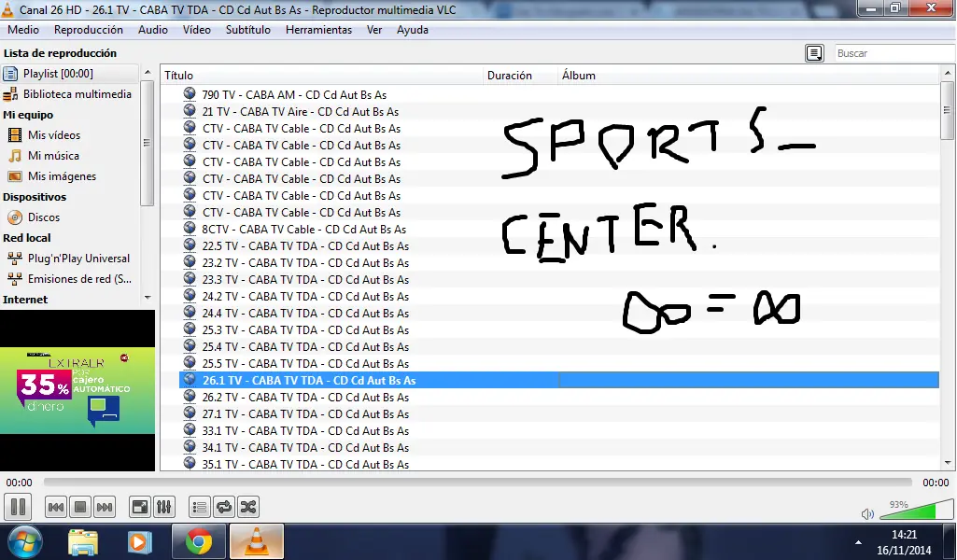Open extended settings equalizer icon
957x560 pixels.
click(x=164, y=507)
